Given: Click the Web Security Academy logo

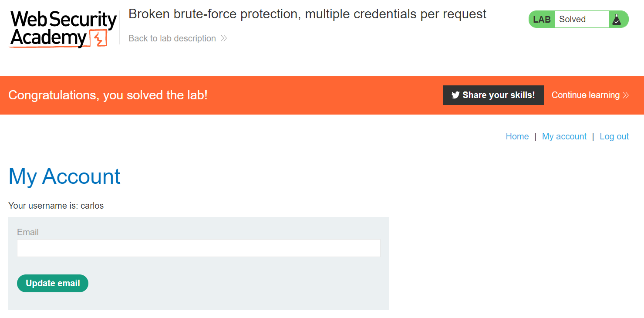Looking at the screenshot, I should click(x=64, y=29).
